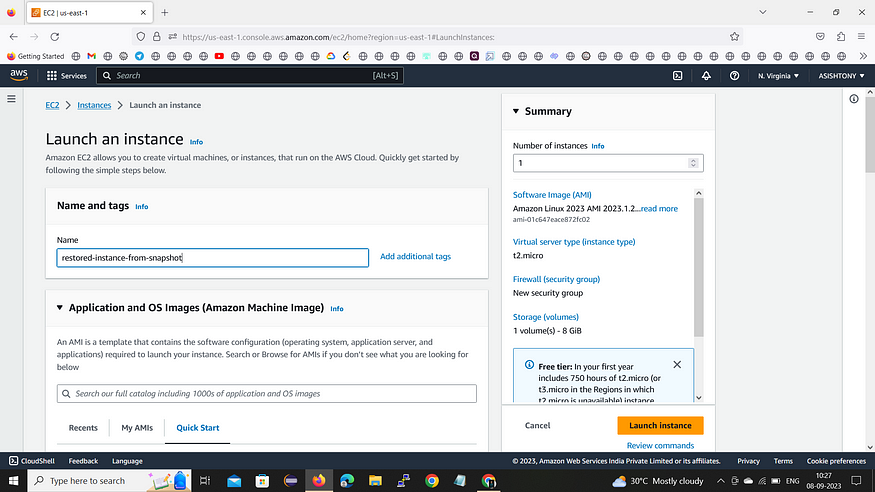
Task: Open the list all tabs dropdown
Action: click(762, 12)
